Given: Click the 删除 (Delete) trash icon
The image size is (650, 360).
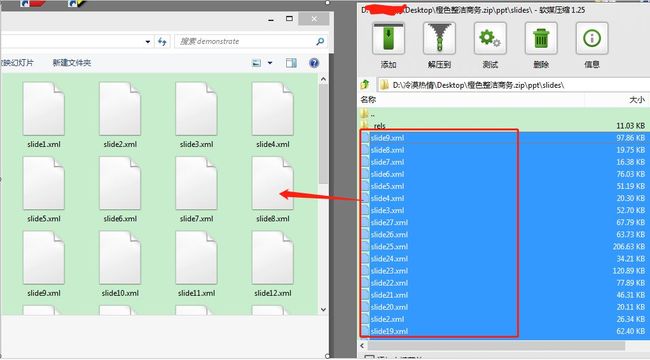Looking at the screenshot, I should (541, 39).
